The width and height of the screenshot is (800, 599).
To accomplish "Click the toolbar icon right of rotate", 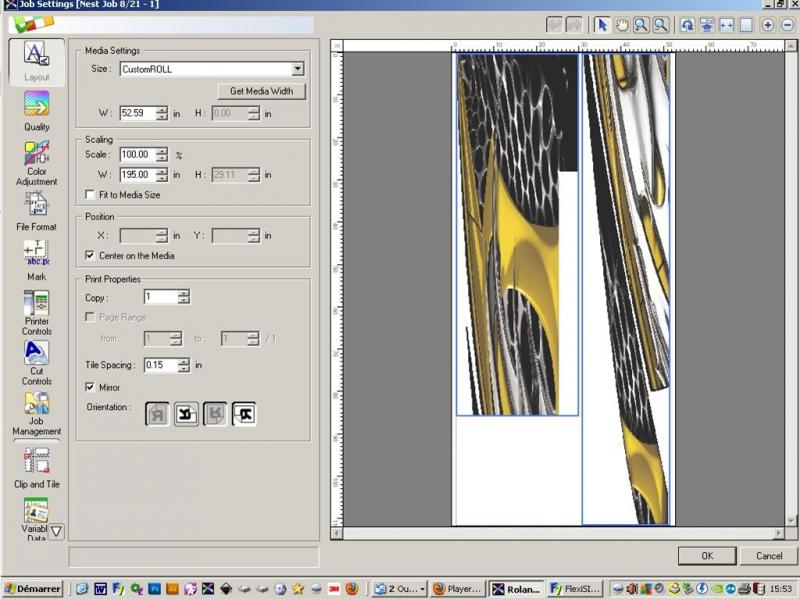I will [707, 24].
